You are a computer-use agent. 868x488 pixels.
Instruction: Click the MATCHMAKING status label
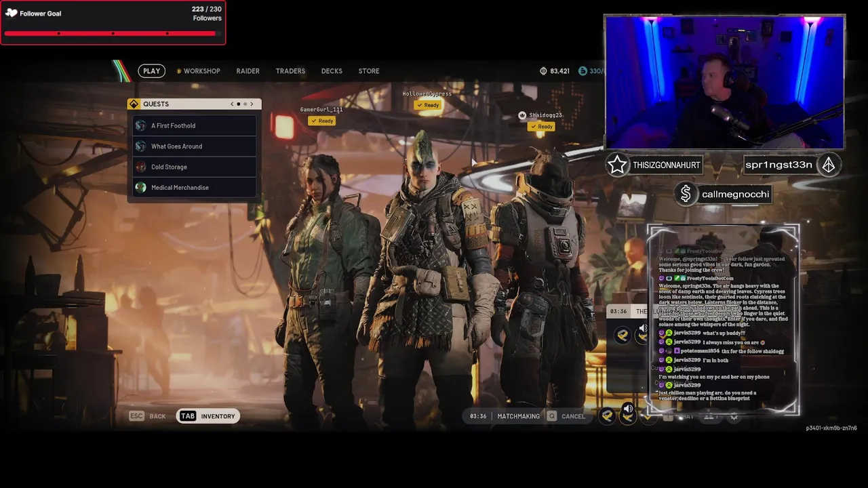point(519,416)
